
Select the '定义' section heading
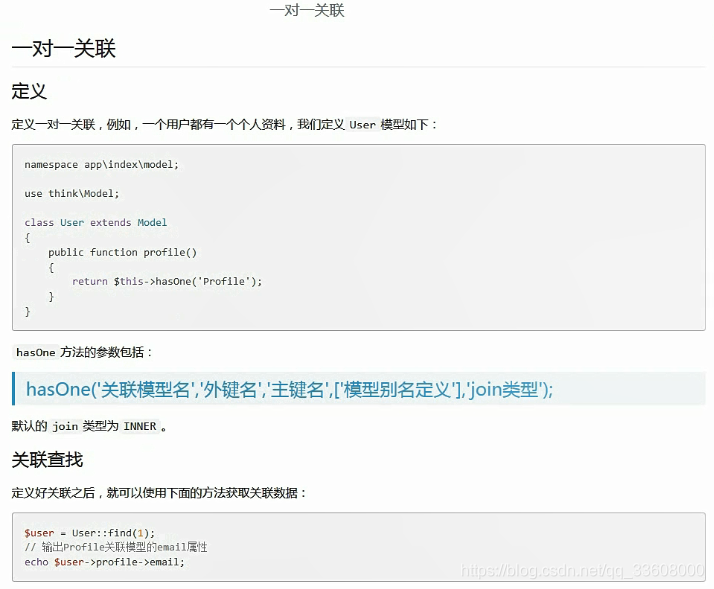tap(29, 91)
